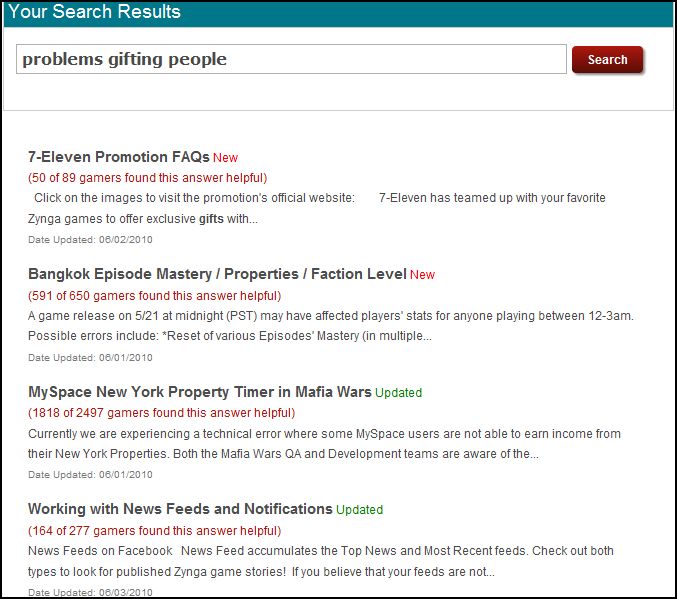Click 'Date Updated: 06/03/2010' text
Viewport: 677px width, 599px height.
90,592
